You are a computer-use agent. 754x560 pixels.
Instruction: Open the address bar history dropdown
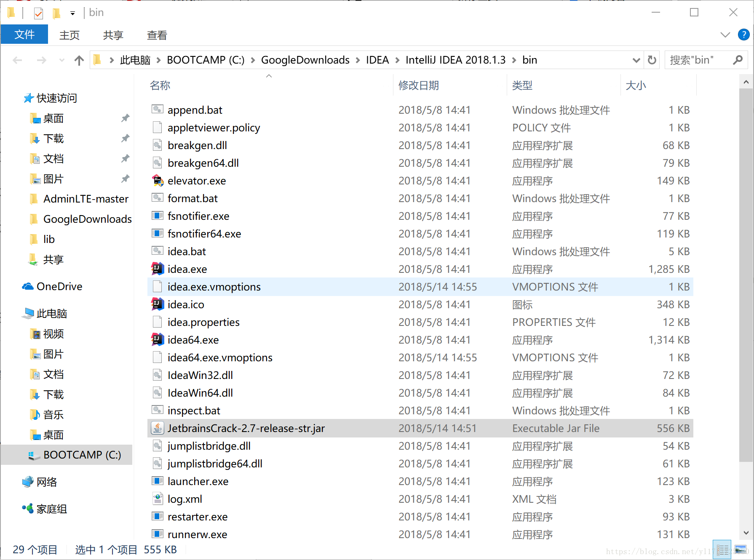pyautogui.click(x=636, y=60)
